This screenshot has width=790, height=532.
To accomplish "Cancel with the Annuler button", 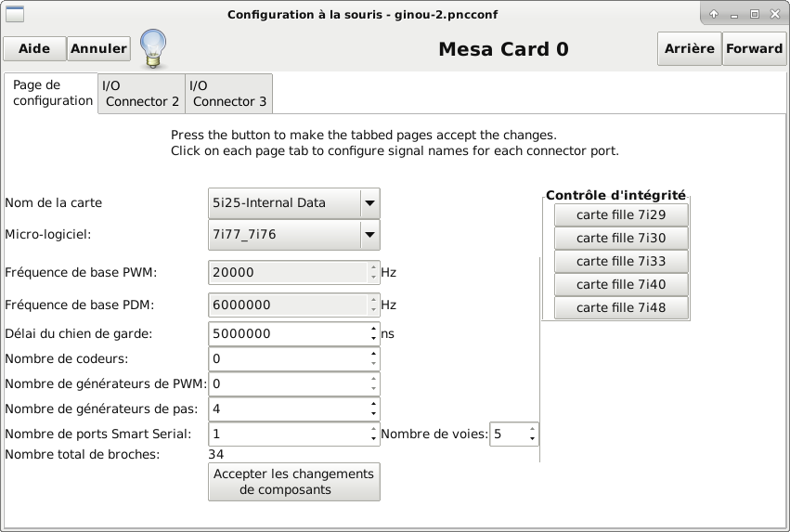I will coord(98,49).
